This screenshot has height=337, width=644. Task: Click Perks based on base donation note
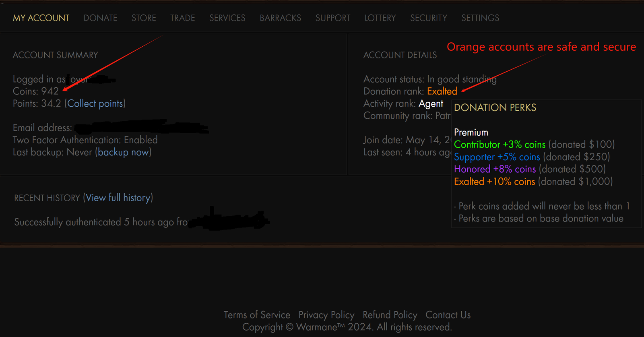click(539, 219)
